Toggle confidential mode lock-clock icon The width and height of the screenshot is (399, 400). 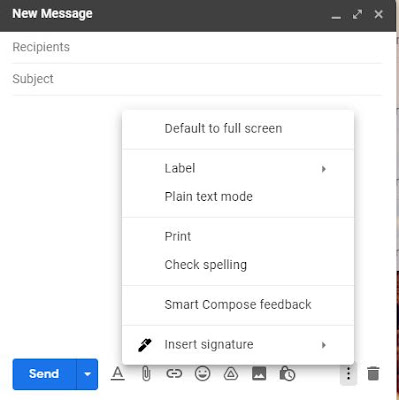click(287, 374)
